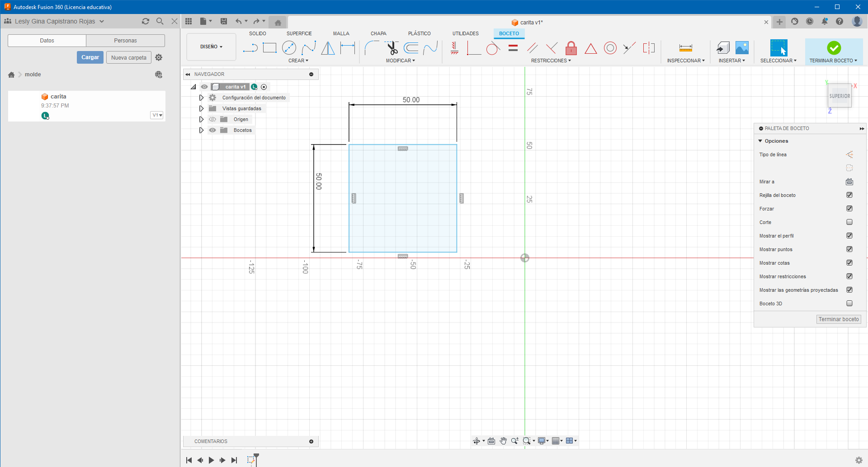
Task: Click the Insert Derive icon
Action: tap(723, 48)
